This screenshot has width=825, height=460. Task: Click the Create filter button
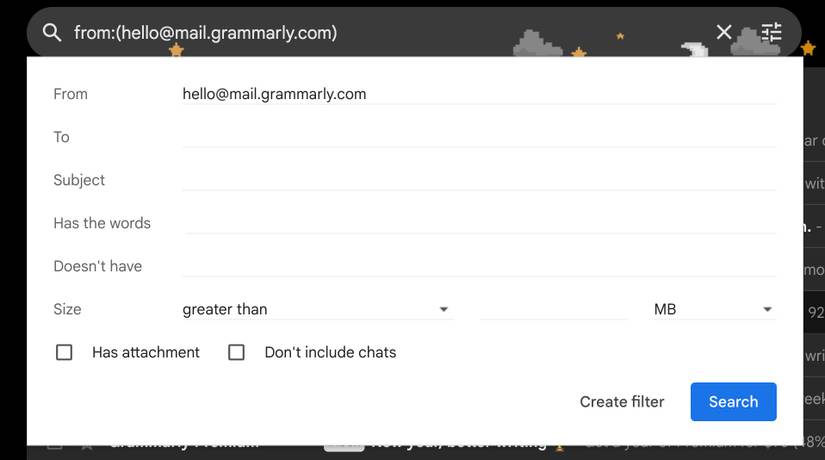point(622,402)
